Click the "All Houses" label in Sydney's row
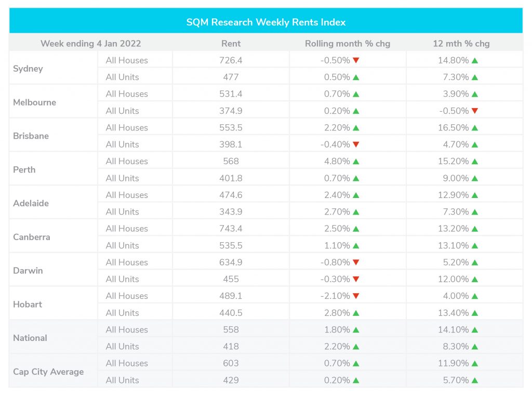Image resolution: width=532 pixels, height=396 pixels. pos(127,60)
